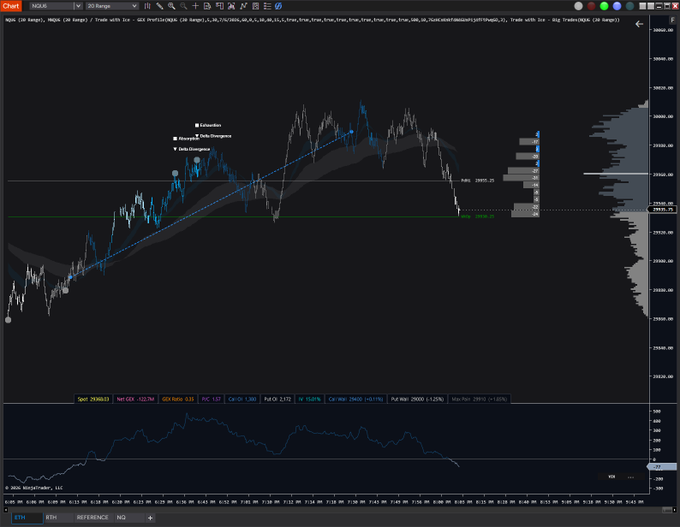Viewport: 680px width, 527px height.
Task: Click the orange Chart title button
Action: [x=11, y=6]
